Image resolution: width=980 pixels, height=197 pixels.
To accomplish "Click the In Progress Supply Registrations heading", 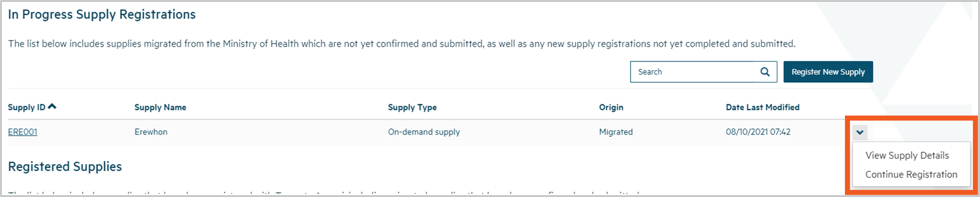I will (102, 14).
